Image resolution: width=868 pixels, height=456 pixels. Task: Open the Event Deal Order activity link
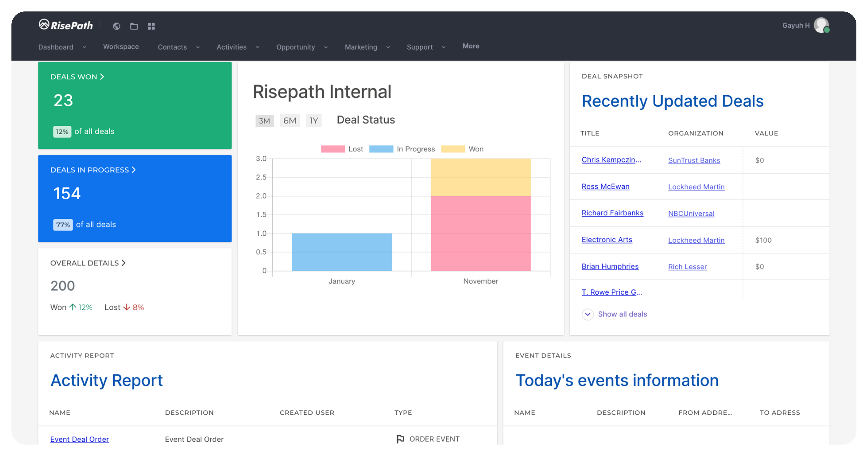tap(80, 439)
